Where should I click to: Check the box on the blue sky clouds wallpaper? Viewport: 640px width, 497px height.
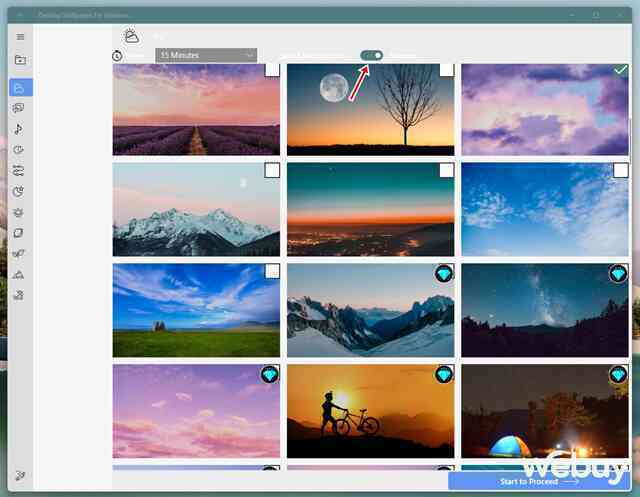click(x=621, y=170)
